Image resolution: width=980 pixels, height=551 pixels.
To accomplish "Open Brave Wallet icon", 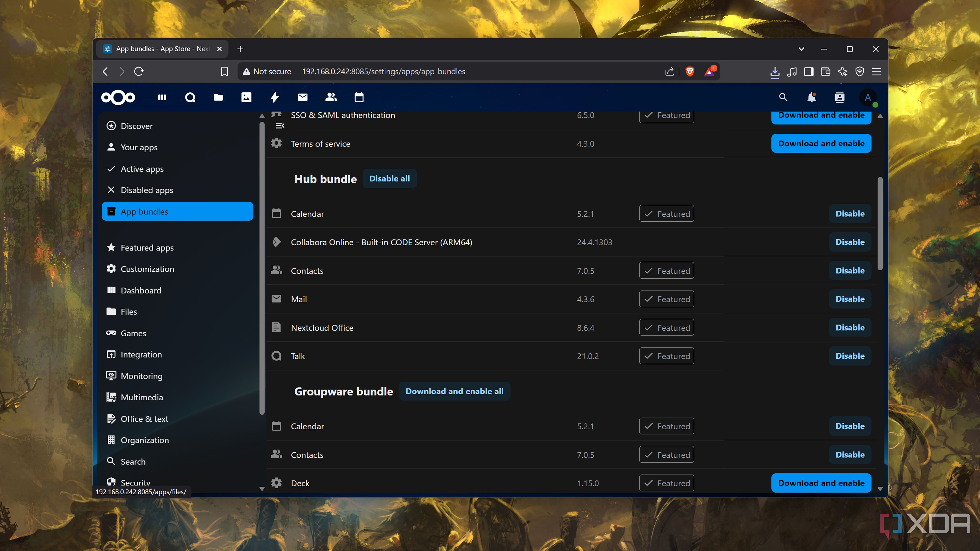I will (826, 71).
